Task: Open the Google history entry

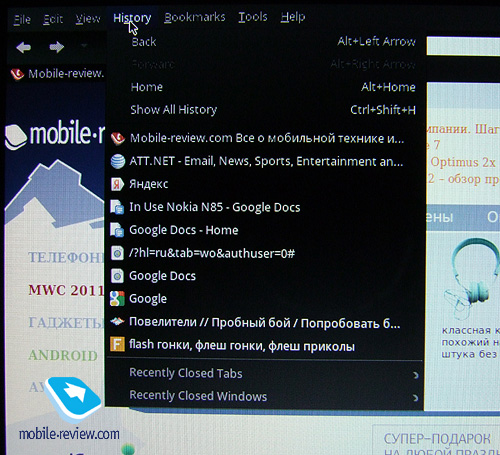Action: (x=267, y=299)
